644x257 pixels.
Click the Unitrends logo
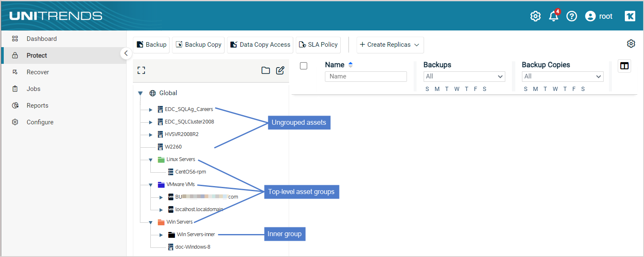(56, 16)
